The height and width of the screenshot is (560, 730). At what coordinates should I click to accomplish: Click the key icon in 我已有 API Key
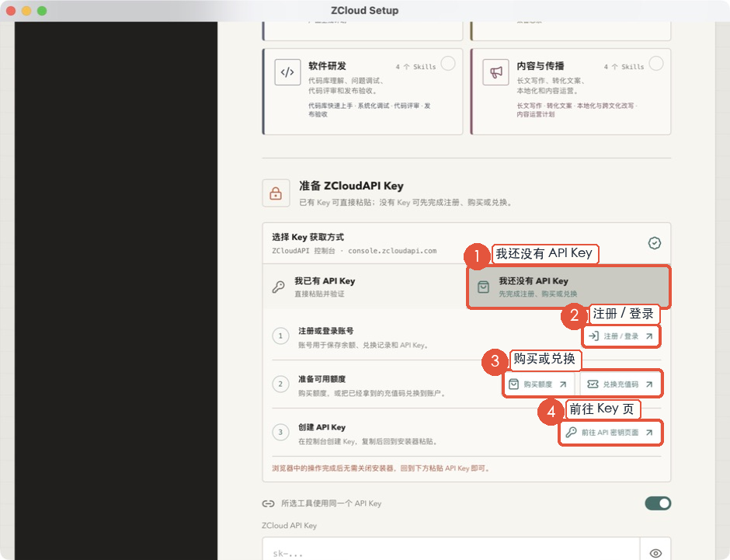click(278, 287)
